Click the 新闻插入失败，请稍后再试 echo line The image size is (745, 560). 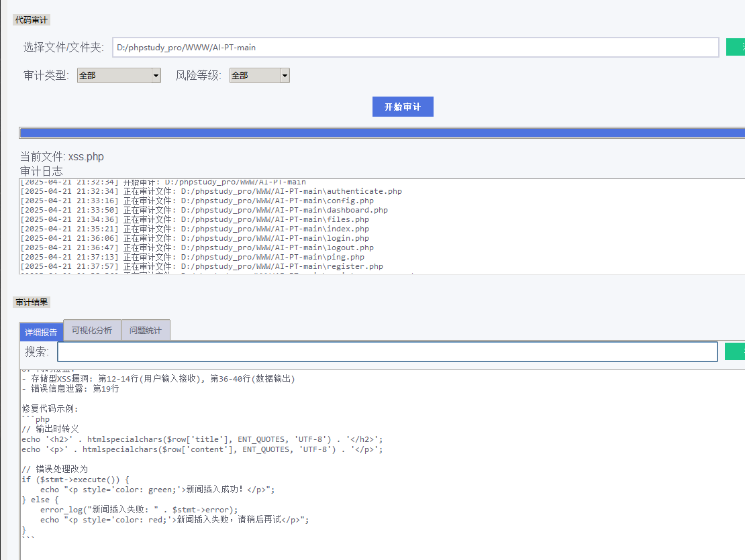[175, 520]
